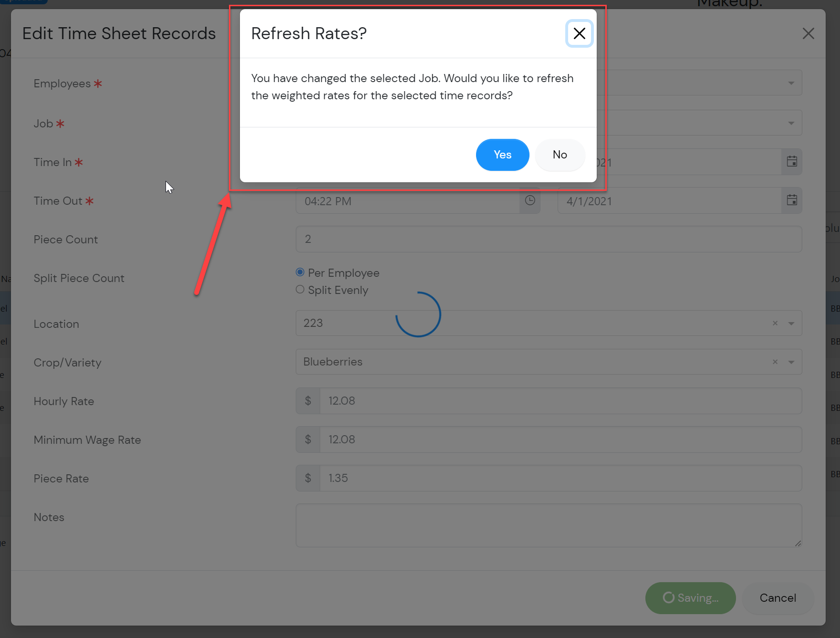Expand the Job dropdown arrow

coord(791,123)
